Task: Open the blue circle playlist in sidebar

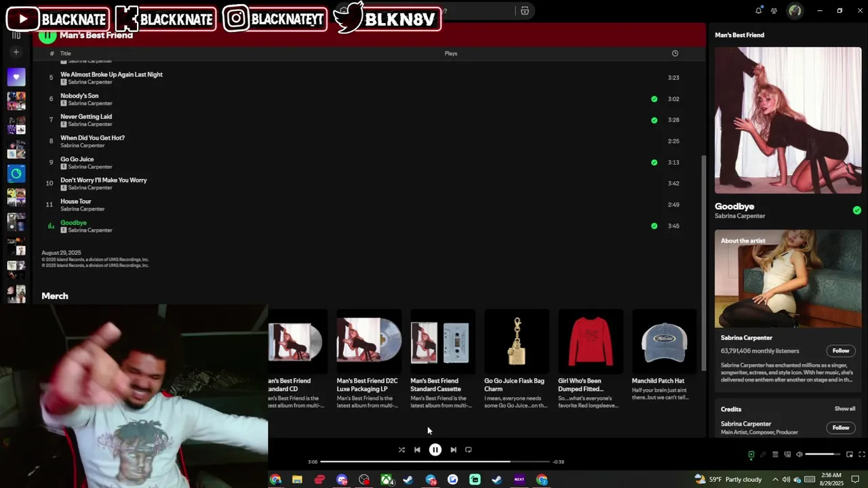Action: [x=16, y=173]
